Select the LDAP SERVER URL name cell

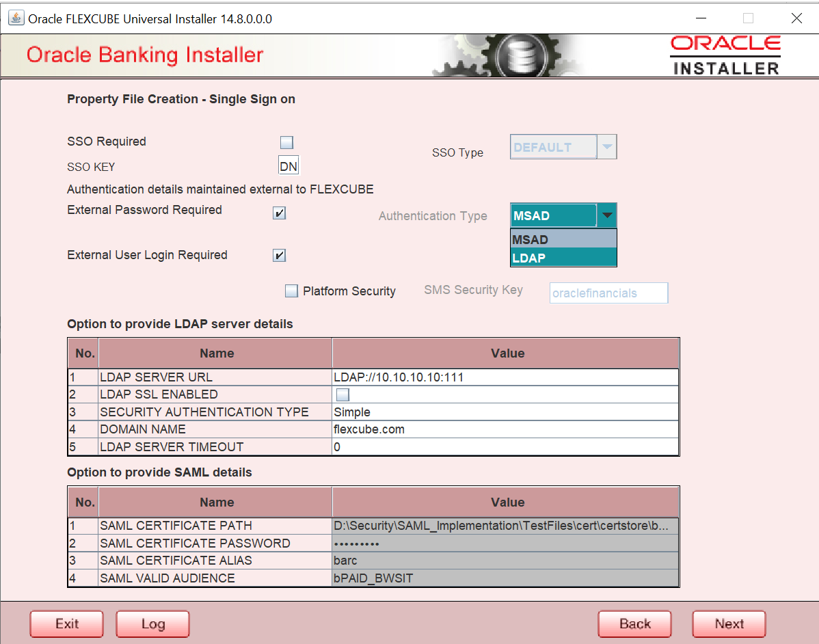click(215, 377)
